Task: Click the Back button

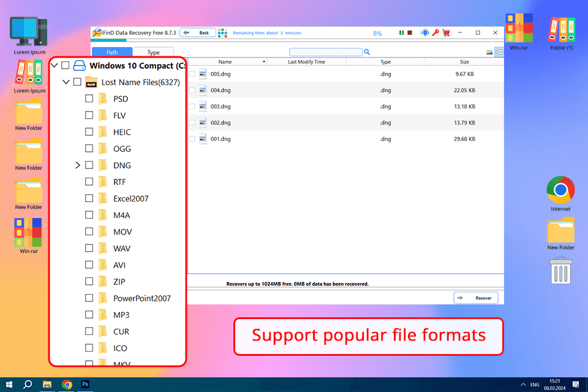Action: (x=198, y=32)
